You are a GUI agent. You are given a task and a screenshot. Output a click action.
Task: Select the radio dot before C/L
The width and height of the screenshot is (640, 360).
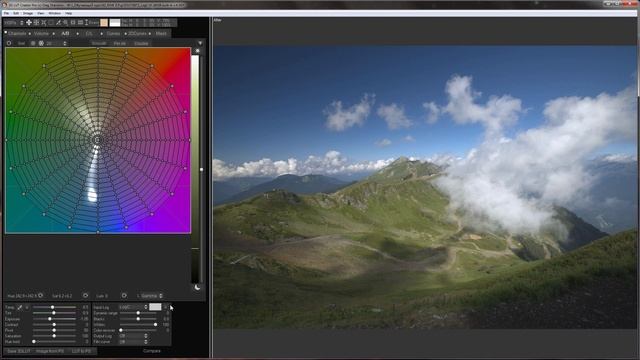click(78, 33)
